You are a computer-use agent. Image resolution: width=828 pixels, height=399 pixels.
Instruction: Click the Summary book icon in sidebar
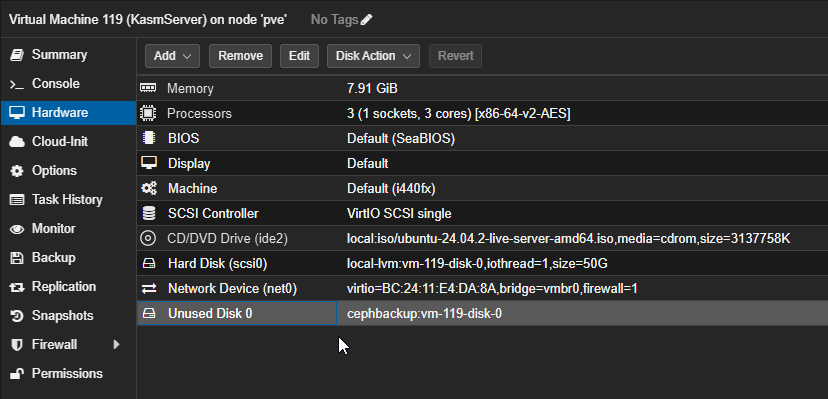pyautogui.click(x=17, y=55)
